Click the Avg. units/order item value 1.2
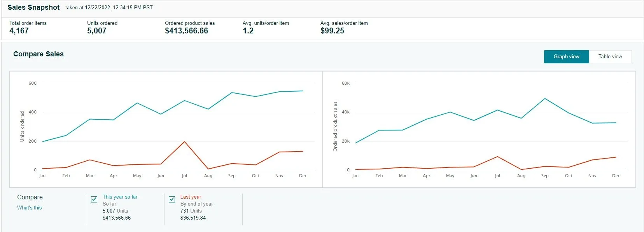Screen dimensions: 644x232 [248, 31]
